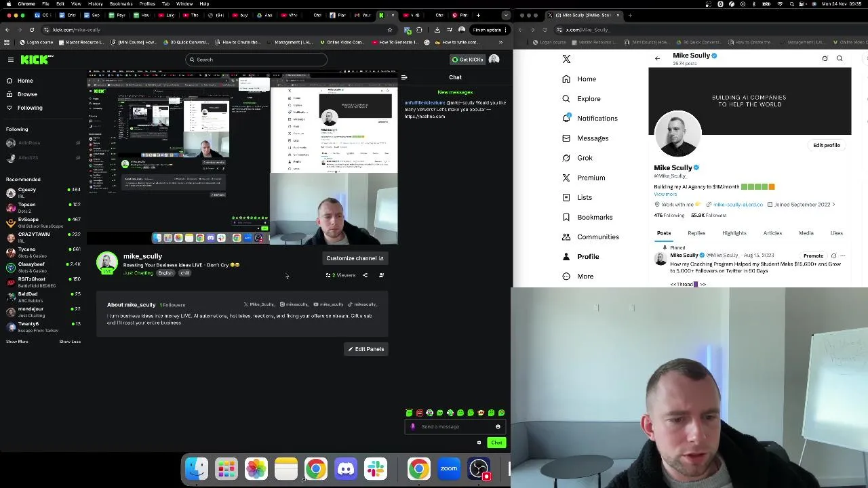
Task: Switch to Replies tab on X profile
Action: (x=696, y=233)
